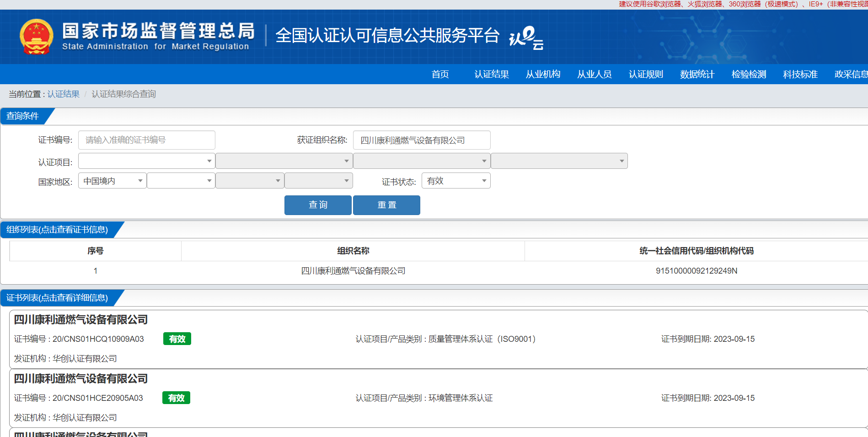
Task: Click the national emblem logo
Action: (x=36, y=37)
